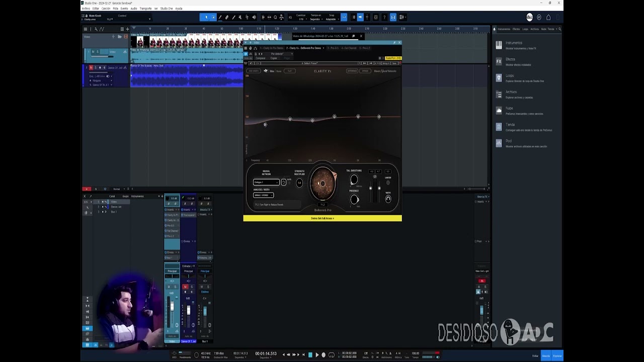Click the Stop button in transport bar
644x362 pixels.
pos(310,355)
